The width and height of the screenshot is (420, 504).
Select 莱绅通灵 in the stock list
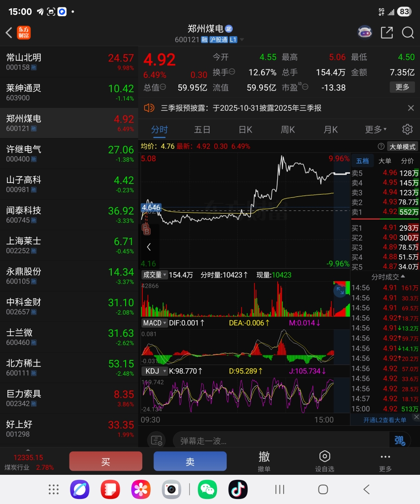click(x=69, y=92)
